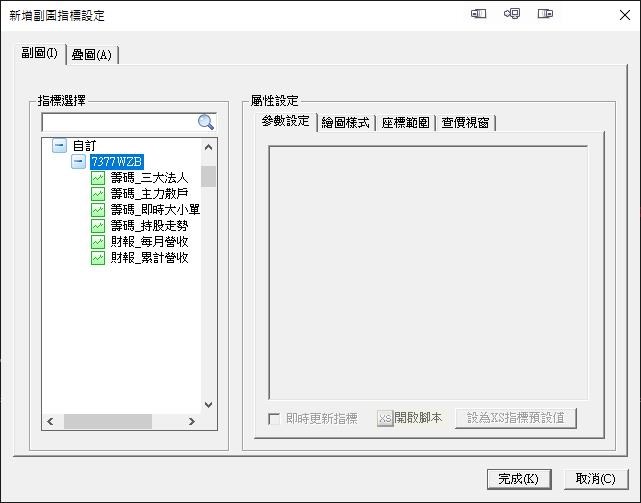Viewport: 641px width, 503px height.
Task: Click the 完成(K) button
Action: coord(519,479)
